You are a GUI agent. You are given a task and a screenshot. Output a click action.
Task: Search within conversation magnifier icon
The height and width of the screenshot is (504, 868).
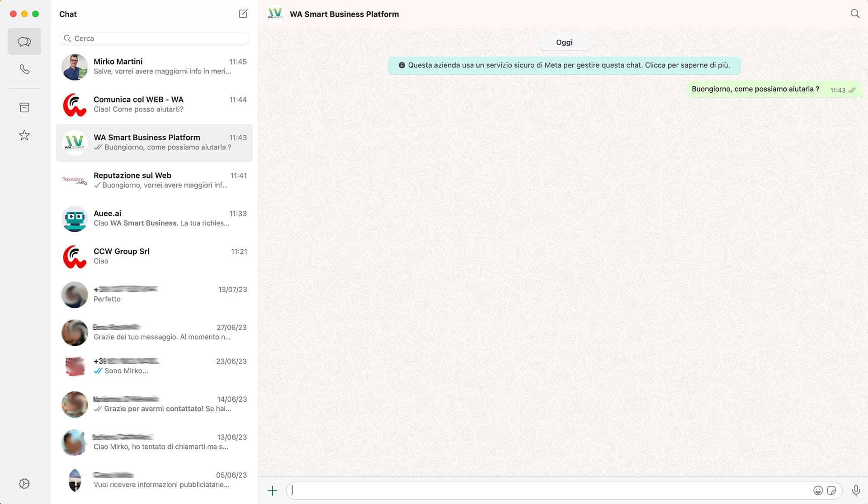pos(855,14)
